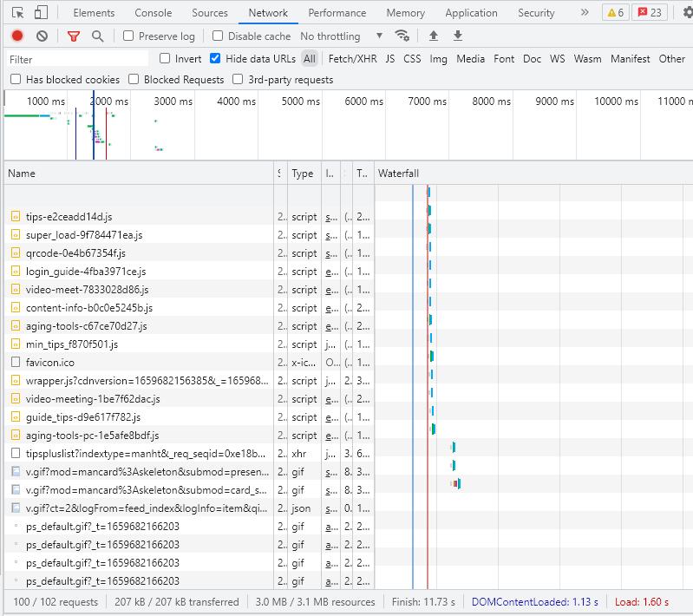Screen dimensions: 693x616
Task: Click the record network log button
Action: pyautogui.click(x=17, y=36)
